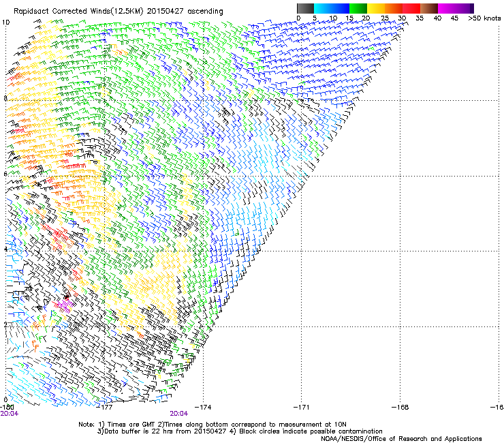The width and height of the screenshot is (504, 443).
Task: Click the cyan 5-10 knots legend swatch
Action: 323,8
